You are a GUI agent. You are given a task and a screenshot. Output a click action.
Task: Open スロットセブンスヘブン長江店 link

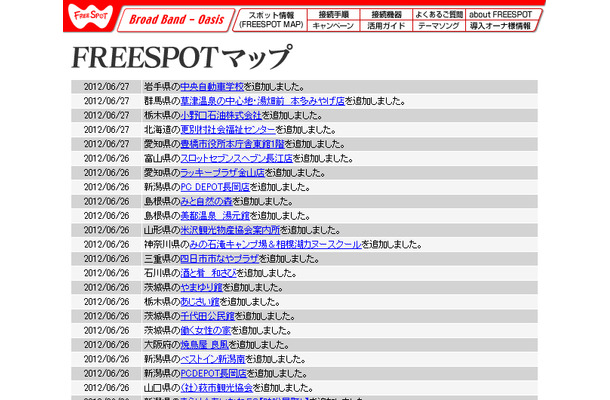tap(237, 158)
